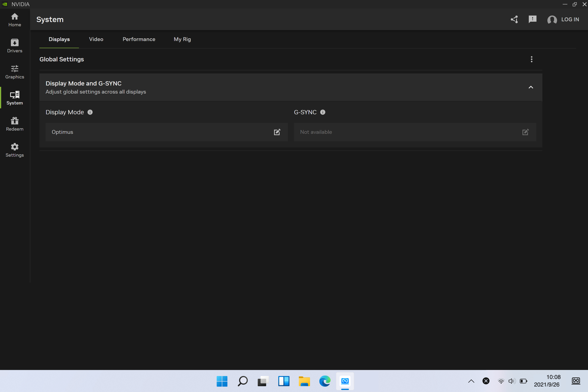Click the LOG IN button
Screen dimensions: 588x392
pyautogui.click(x=570, y=20)
